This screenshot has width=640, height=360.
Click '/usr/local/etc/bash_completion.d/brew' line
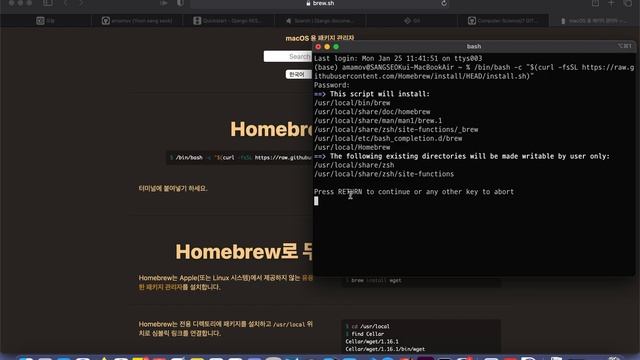coord(388,138)
